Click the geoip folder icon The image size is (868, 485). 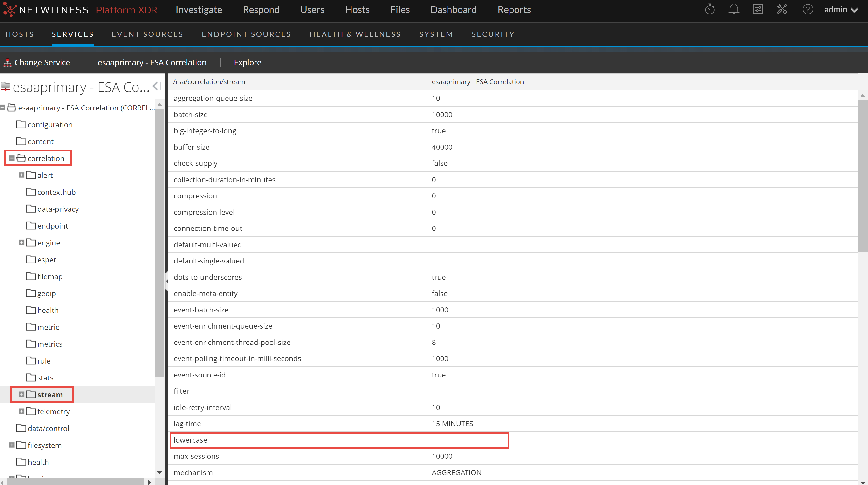click(31, 293)
